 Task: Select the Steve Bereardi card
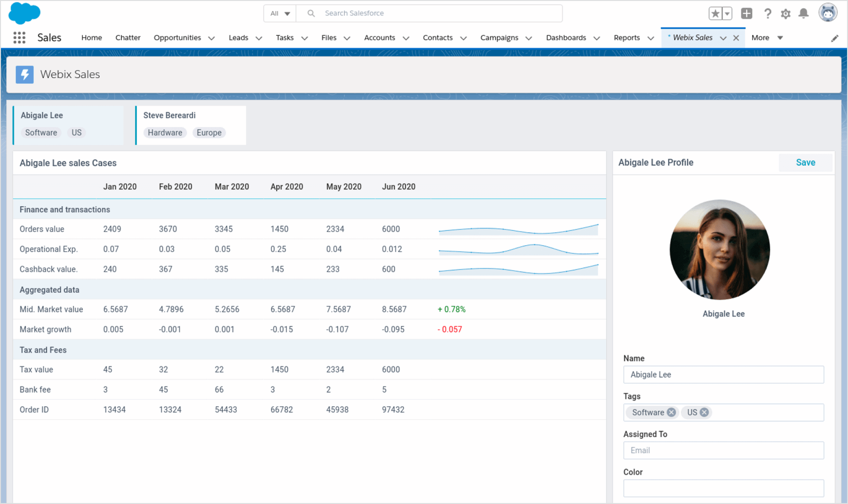[x=191, y=125]
